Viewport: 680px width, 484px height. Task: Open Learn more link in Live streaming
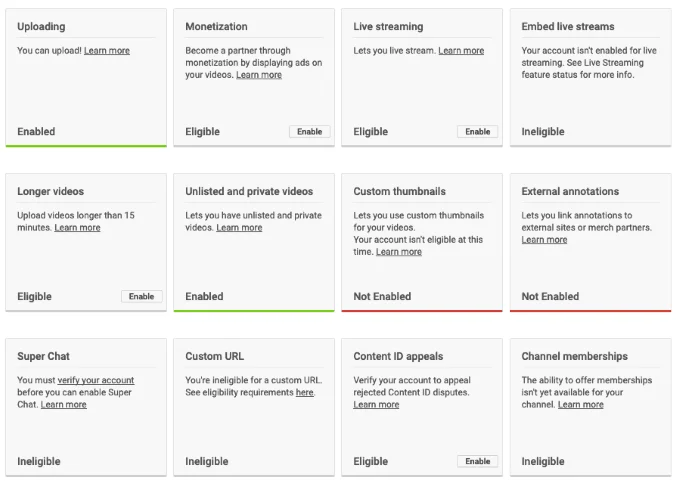(461, 51)
